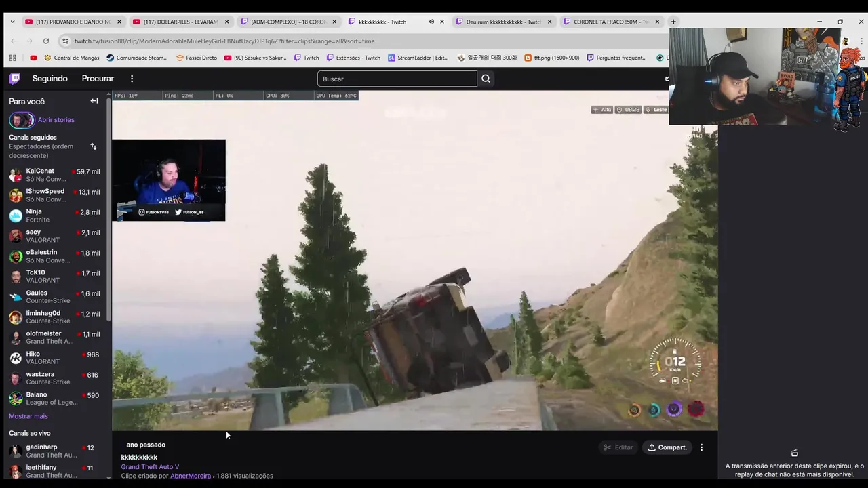
Task: Open IShowSpeed channel
Action: coord(54,195)
